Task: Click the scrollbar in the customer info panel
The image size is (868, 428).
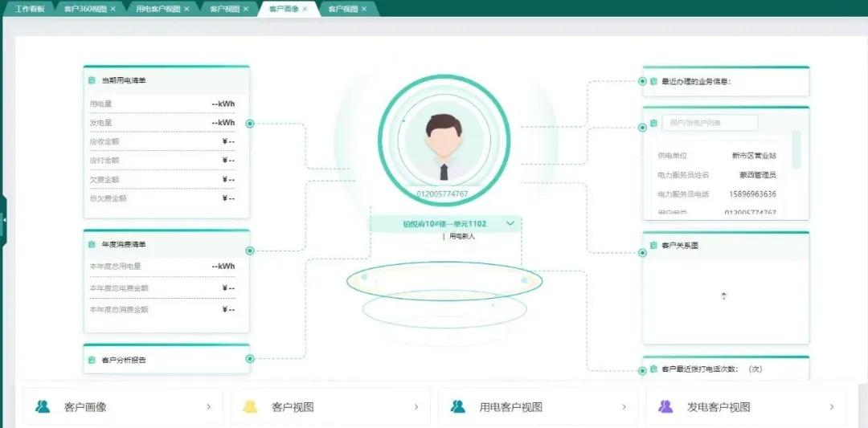Action: pos(796,149)
